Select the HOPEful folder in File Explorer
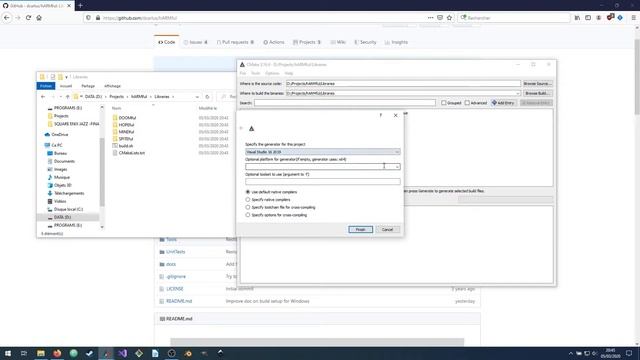This screenshot has width=640, height=360. point(126,125)
